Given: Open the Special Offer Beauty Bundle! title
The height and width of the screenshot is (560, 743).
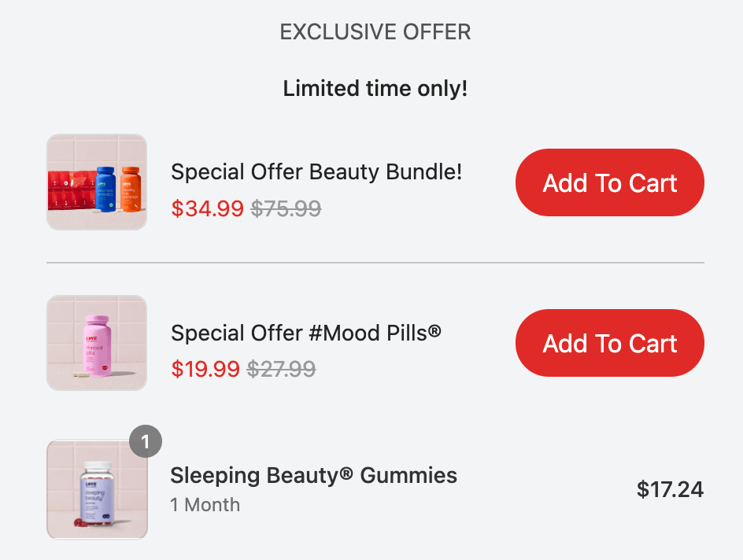Looking at the screenshot, I should (x=316, y=171).
